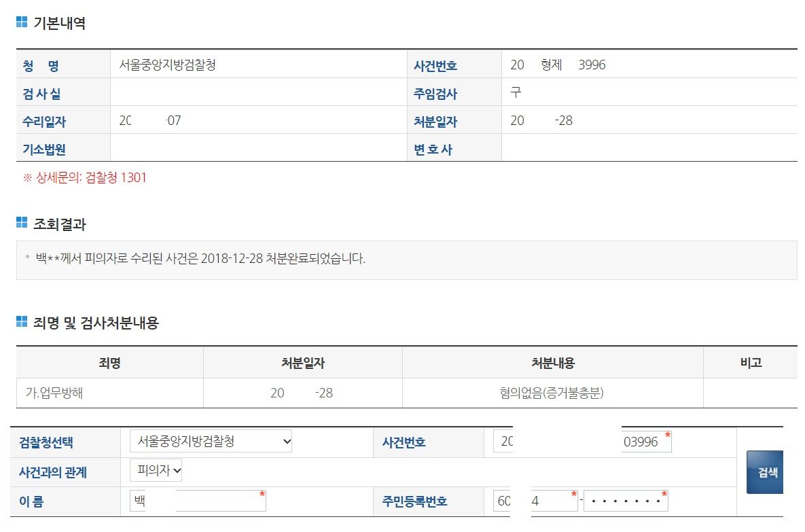Select the 가.업무방해 charge cell
This screenshot has width=805, height=532.
[54, 393]
